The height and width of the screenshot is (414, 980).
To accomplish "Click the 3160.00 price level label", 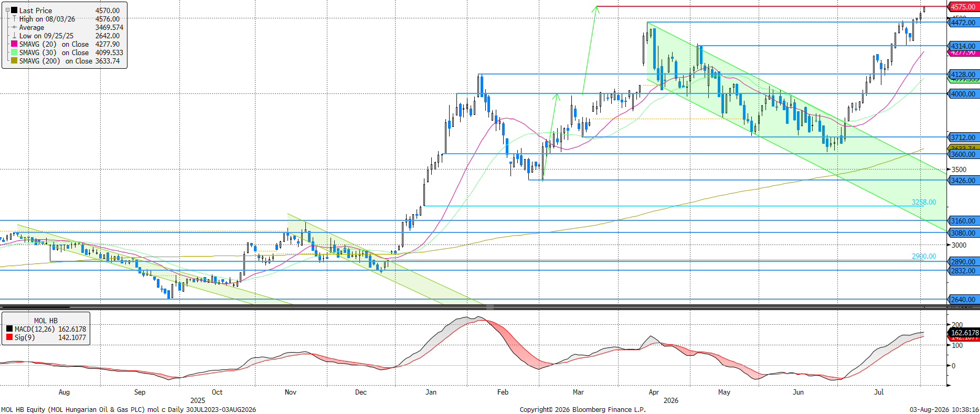I will coord(963,221).
